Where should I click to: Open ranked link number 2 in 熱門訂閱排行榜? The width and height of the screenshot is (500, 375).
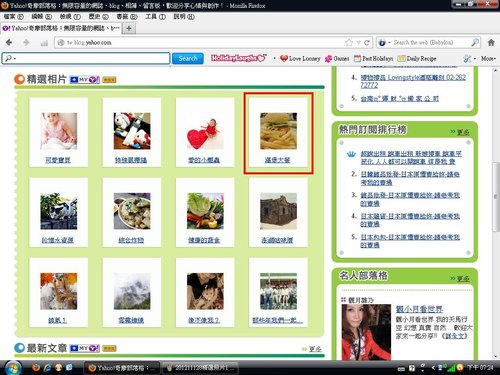tap(410, 178)
